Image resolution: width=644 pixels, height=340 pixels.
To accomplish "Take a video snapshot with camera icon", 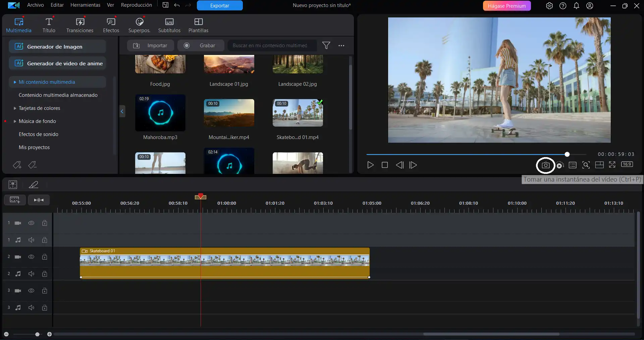I will [x=545, y=165].
